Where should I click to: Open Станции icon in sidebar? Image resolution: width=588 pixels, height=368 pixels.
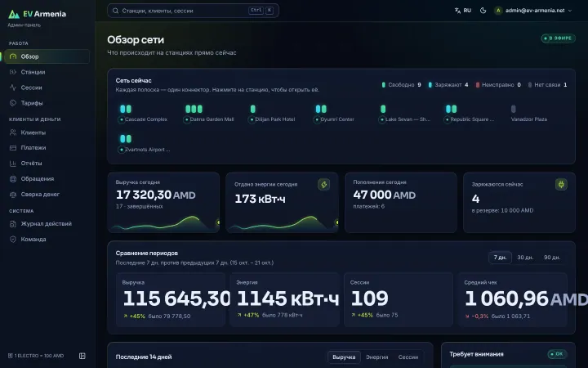point(13,72)
